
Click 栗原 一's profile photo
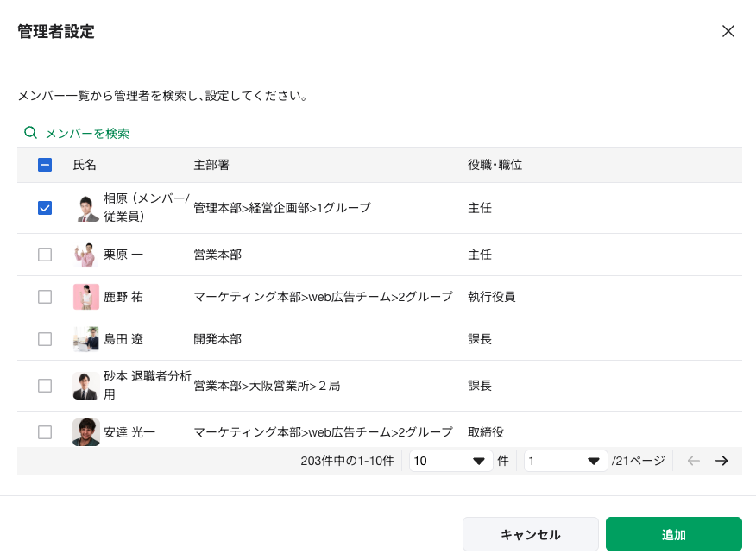tap(86, 255)
